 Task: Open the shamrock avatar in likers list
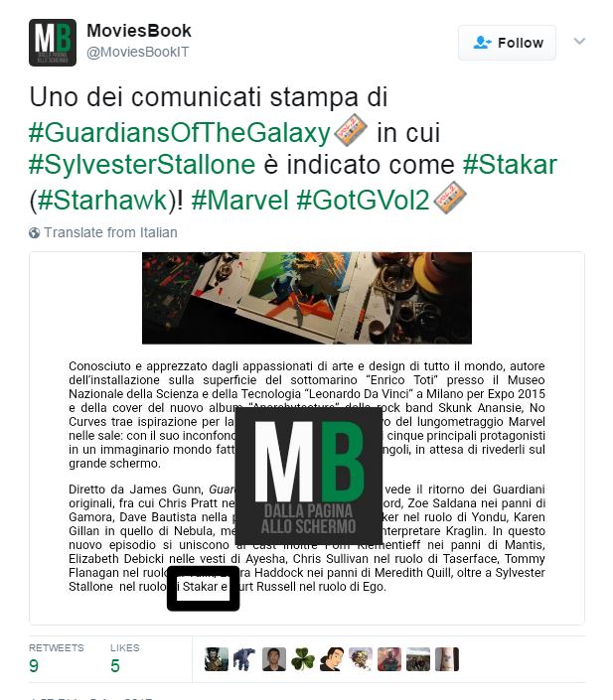point(302,659)
